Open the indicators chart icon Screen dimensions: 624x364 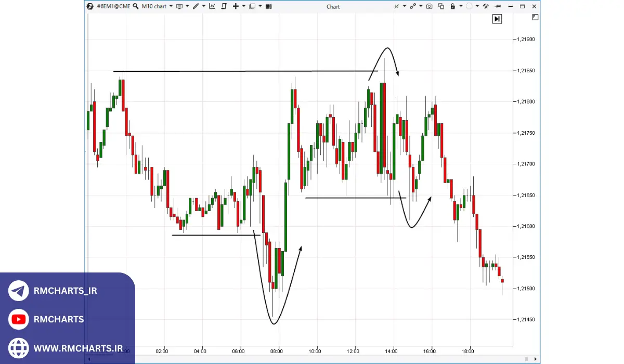pos(212,6)
